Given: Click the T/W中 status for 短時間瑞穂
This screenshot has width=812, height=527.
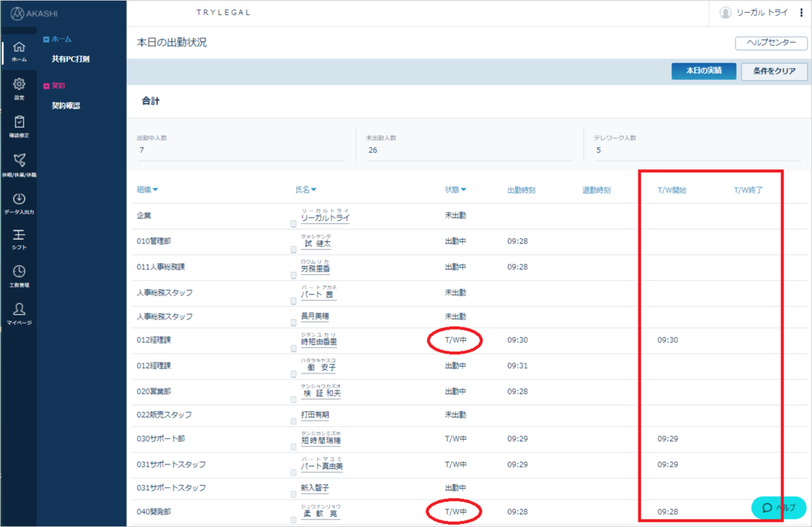Looking at the screenshot, I should (x=455, y=438).
